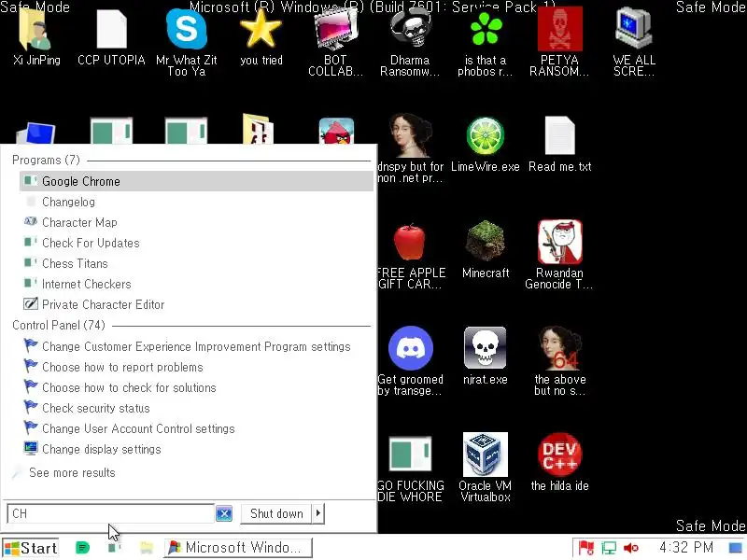Select Check For Updates result
The image size is (747, 560).
pyautogui.click(x=196, y=243)
